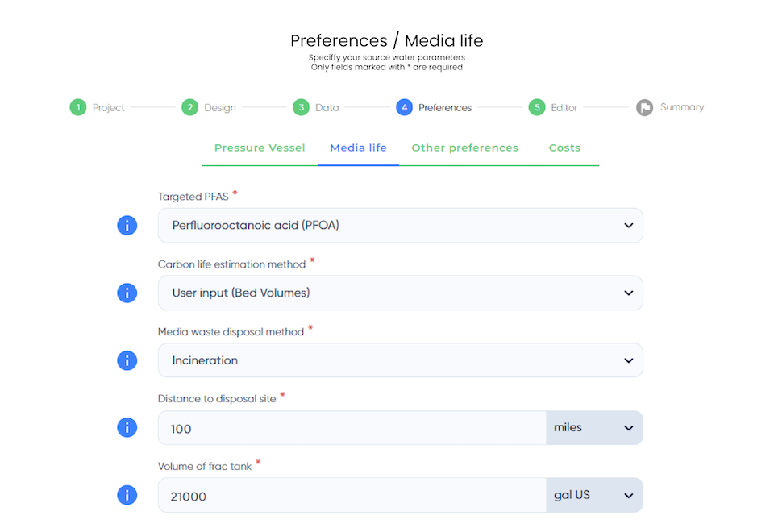
Task: Jump to step 5 Editor circle
Action: pos(537,107)
